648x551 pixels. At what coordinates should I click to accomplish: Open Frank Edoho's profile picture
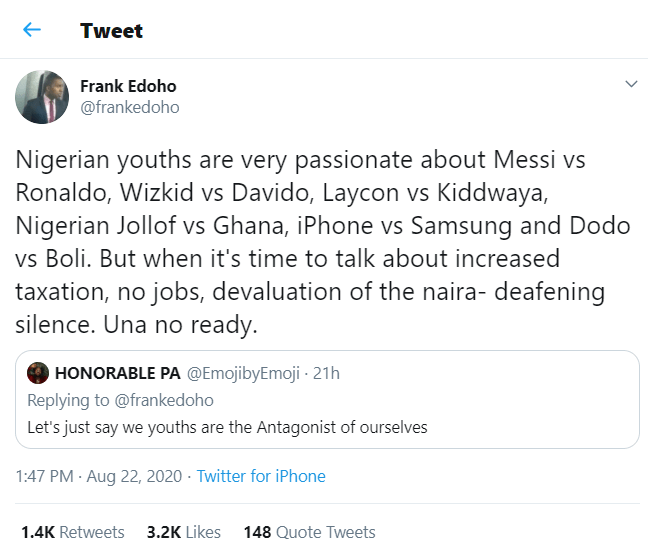[42, 97]
